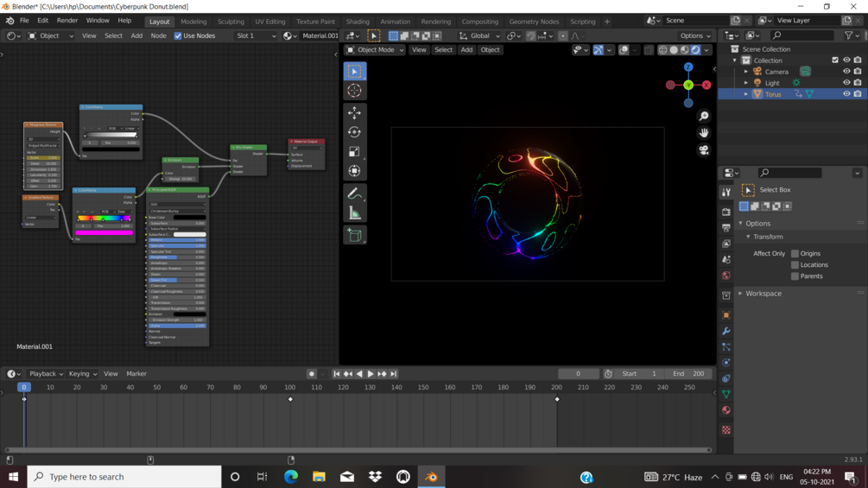Play the animation forward
This screenshot has width=868, height=488.
point(371,373)
